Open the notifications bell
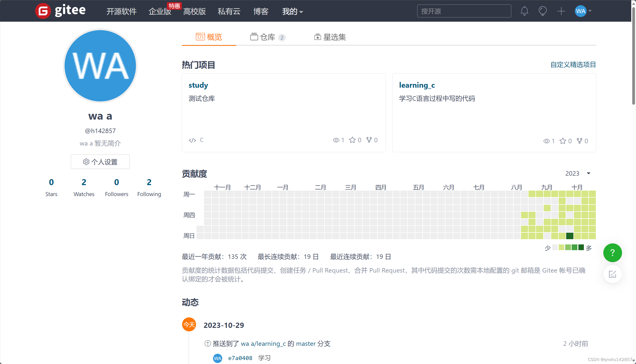 [x=525, y=11]
